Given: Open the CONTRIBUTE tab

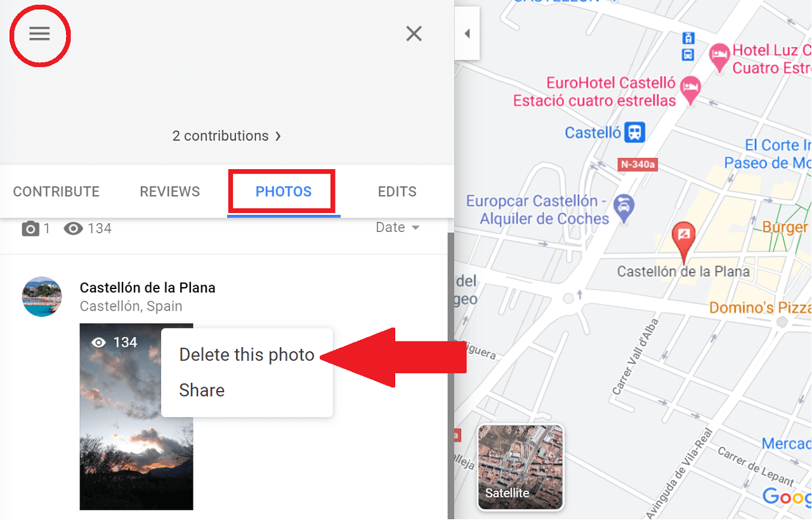Looking at the screenshot, I should 56,191.
